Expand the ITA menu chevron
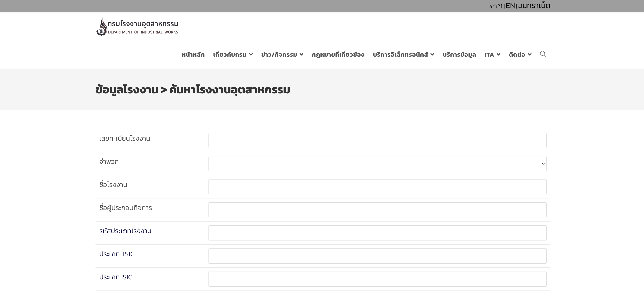Screen dimensions: 644x292 [x=499, y=55]
